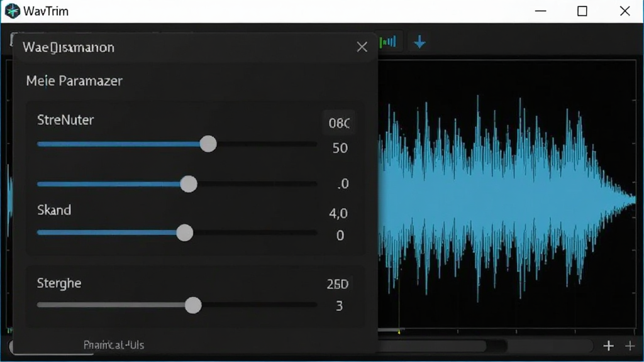
Task: Click the brighter plus icon at bottom right
Action: (608, 346)
